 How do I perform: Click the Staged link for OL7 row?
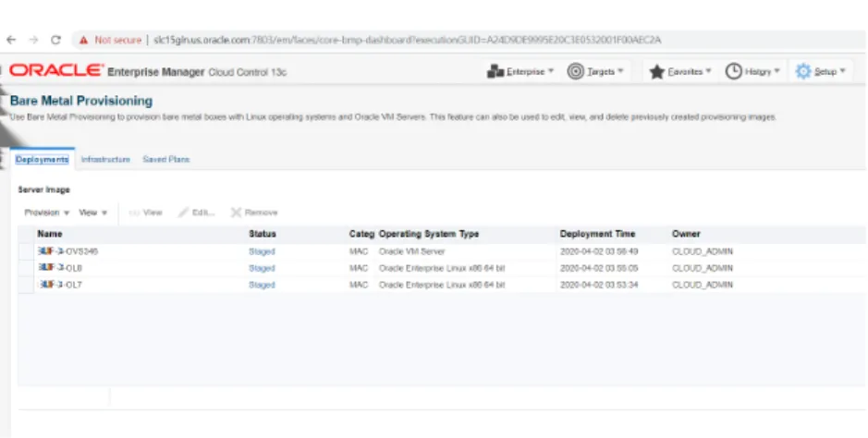click(x=262, y=285)
